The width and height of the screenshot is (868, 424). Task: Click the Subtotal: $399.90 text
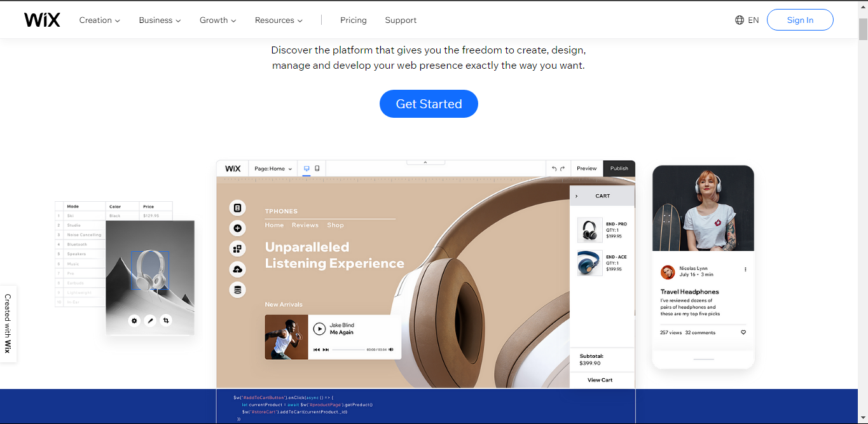(x=591, y=360)
